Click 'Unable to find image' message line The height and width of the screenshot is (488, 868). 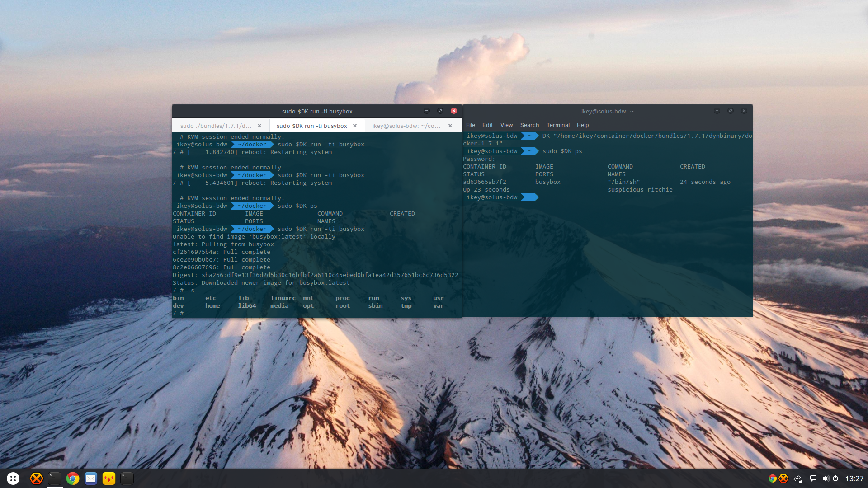click(254, 237)
